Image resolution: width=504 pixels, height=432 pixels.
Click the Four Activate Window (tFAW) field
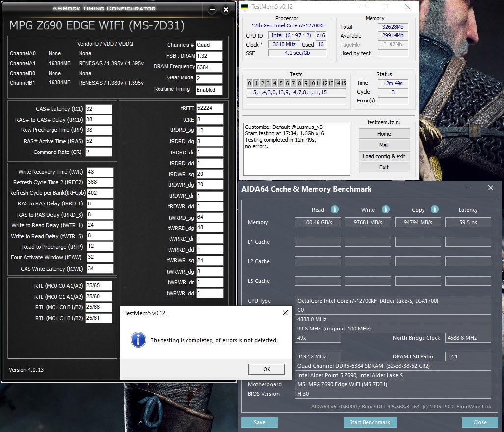[100, 257]
